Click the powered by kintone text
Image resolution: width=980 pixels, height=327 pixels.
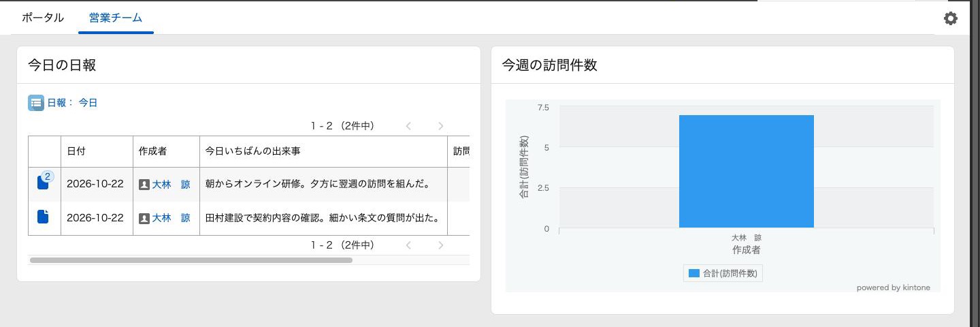[x=893, y=287]
